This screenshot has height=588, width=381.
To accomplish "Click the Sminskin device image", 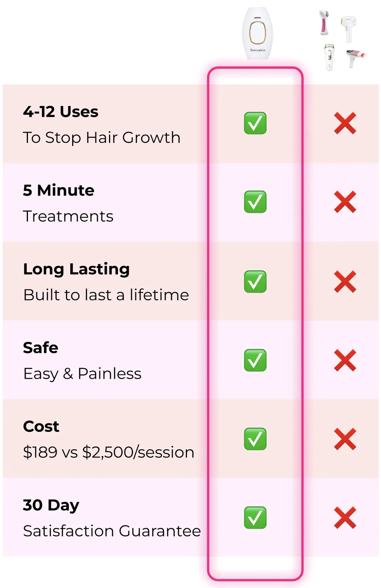I will pyautogui.click(x=257, y=34).
